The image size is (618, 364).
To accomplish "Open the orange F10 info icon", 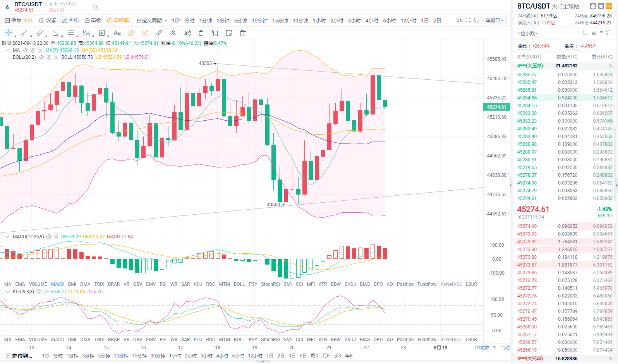I will [609, 6].
